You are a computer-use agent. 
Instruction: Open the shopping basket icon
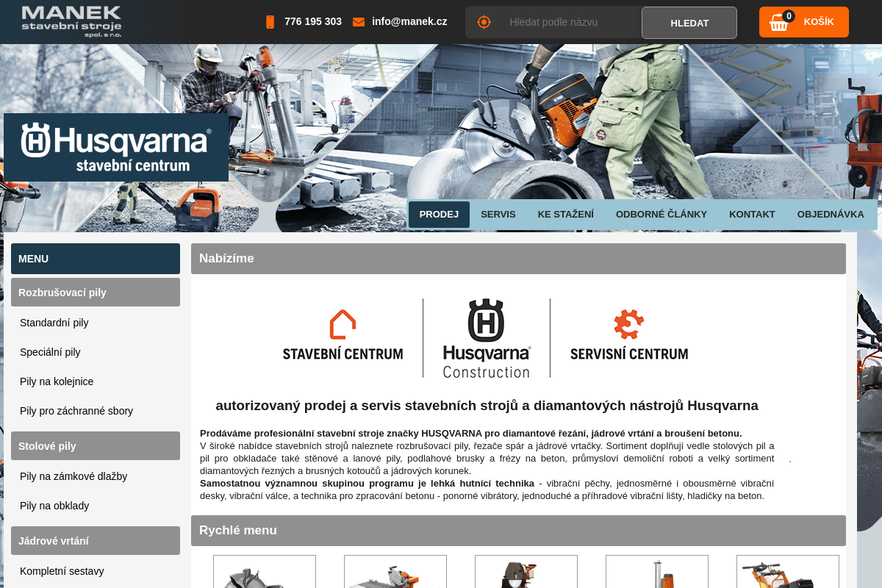click(779, 22)
